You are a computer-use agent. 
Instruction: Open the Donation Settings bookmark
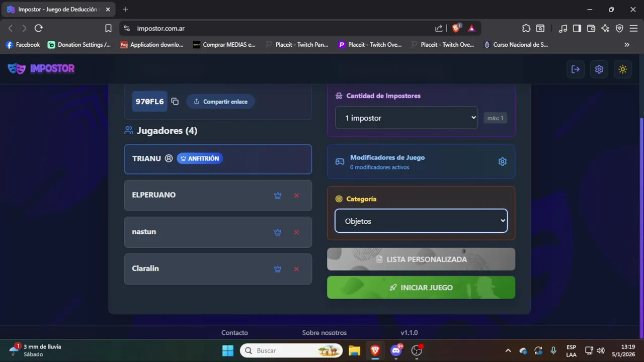click(79, 45)
